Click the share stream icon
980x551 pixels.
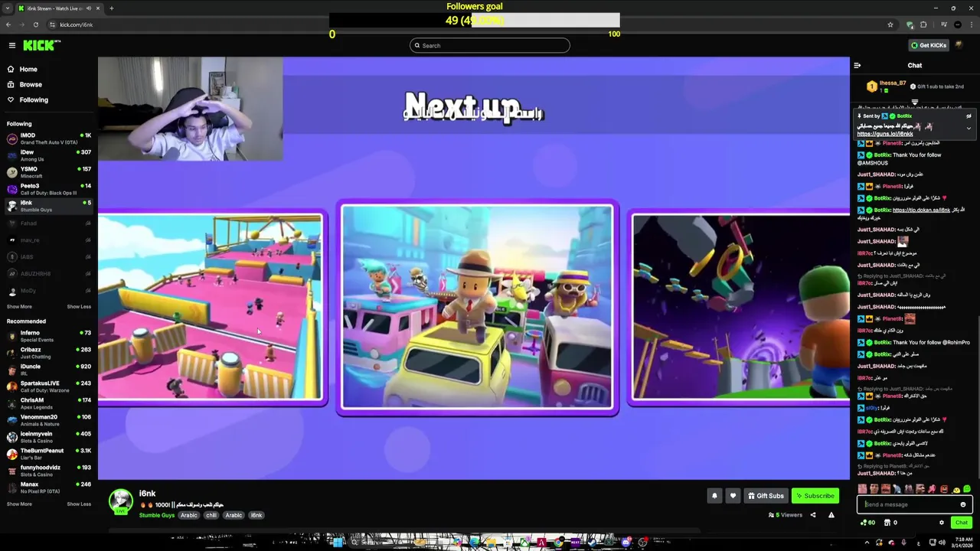point(813,515)
